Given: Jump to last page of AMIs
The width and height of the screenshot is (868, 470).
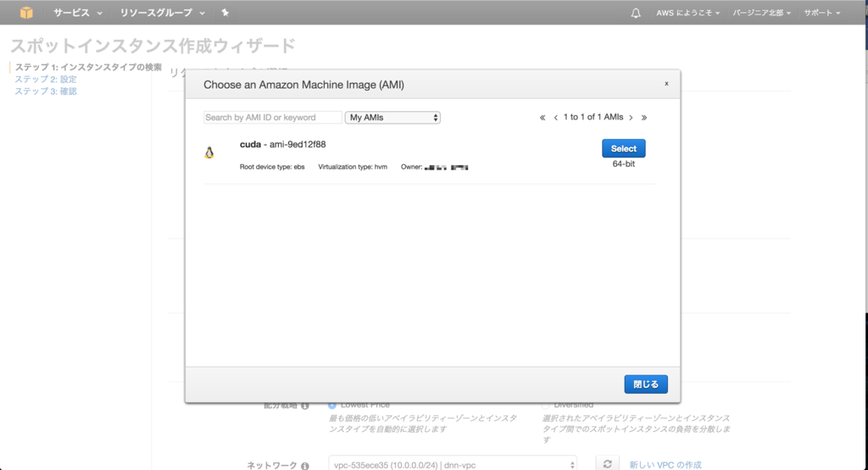Looking at the screenshot, I should [644, 117].
